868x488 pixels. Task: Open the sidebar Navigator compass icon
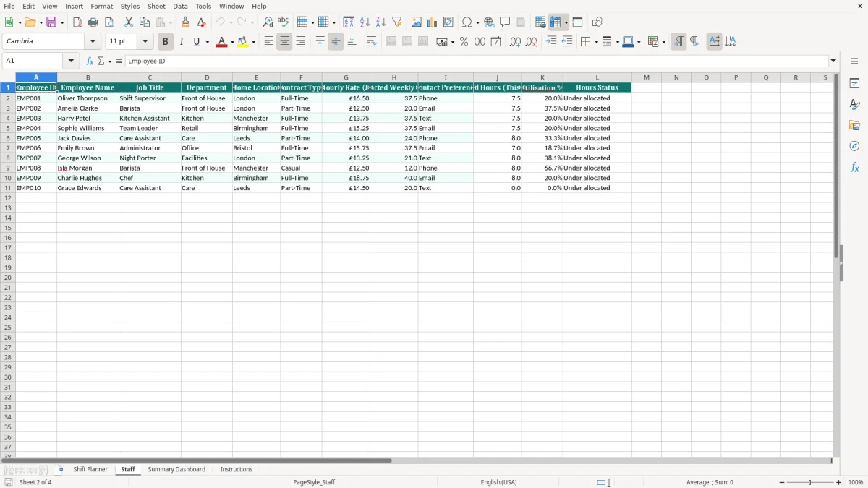click(x=854, y=146)
